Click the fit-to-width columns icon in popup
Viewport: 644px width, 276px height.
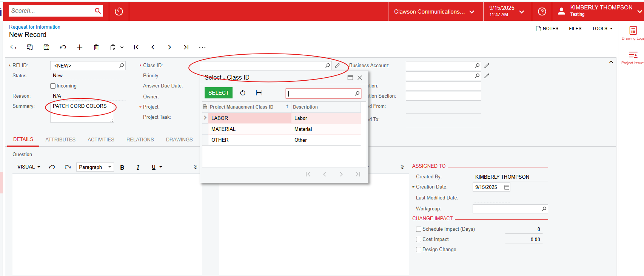click(259, 93)
